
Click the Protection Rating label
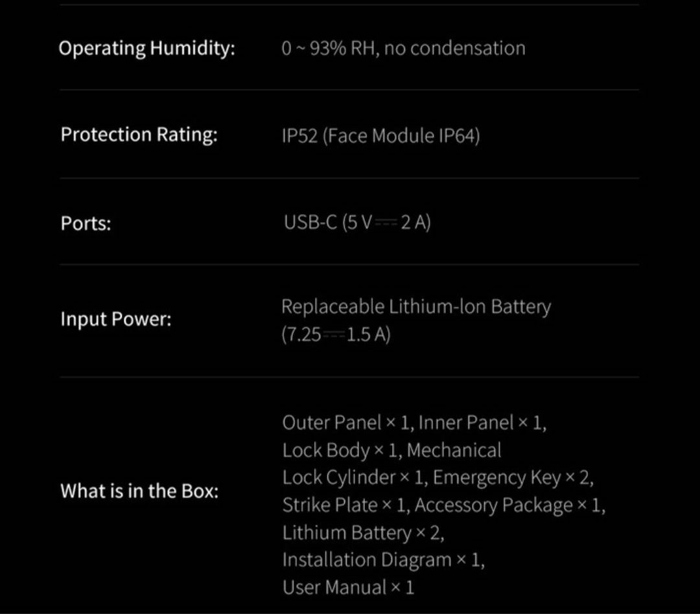point(139,134)
